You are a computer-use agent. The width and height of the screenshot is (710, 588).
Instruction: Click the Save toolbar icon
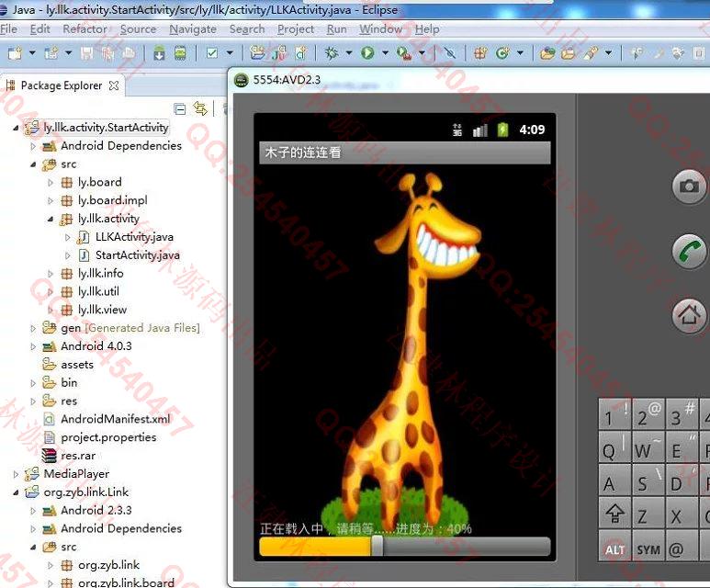(86, 53)
